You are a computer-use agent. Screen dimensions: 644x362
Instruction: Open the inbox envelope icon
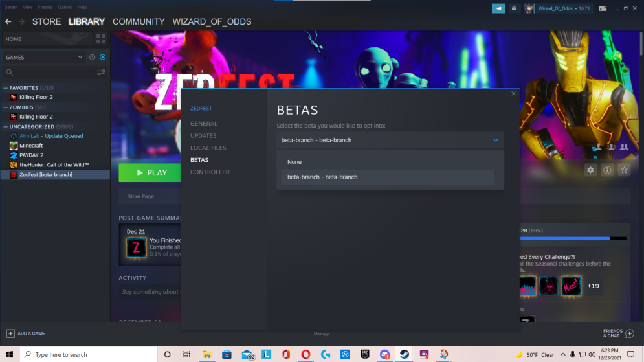(514, 8)
